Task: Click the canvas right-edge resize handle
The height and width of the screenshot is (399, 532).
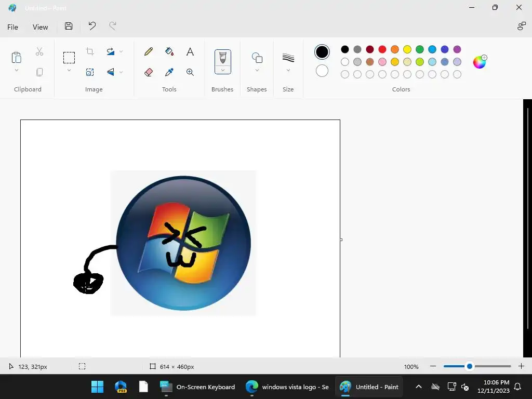Action: [341, 240]
